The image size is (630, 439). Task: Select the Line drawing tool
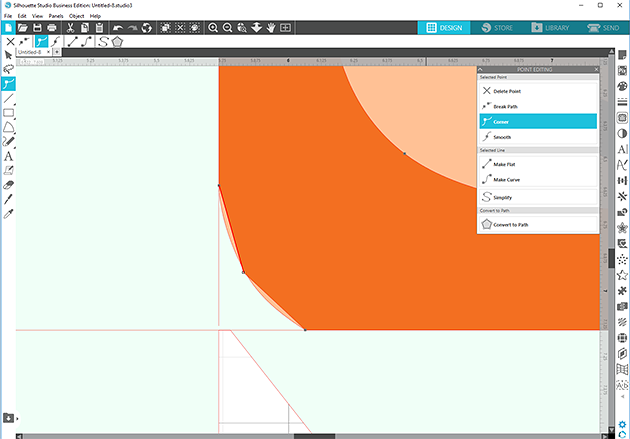click(8, 98)
